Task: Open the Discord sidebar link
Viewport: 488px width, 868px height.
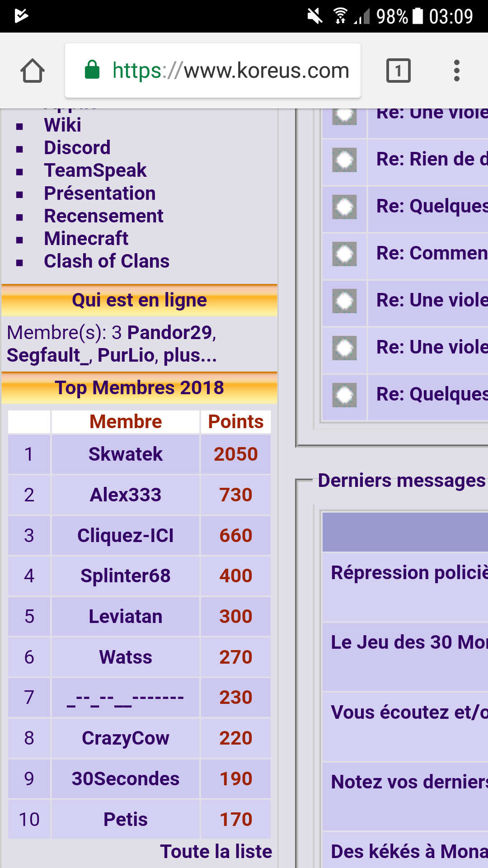Action: [x=77, y=148]
